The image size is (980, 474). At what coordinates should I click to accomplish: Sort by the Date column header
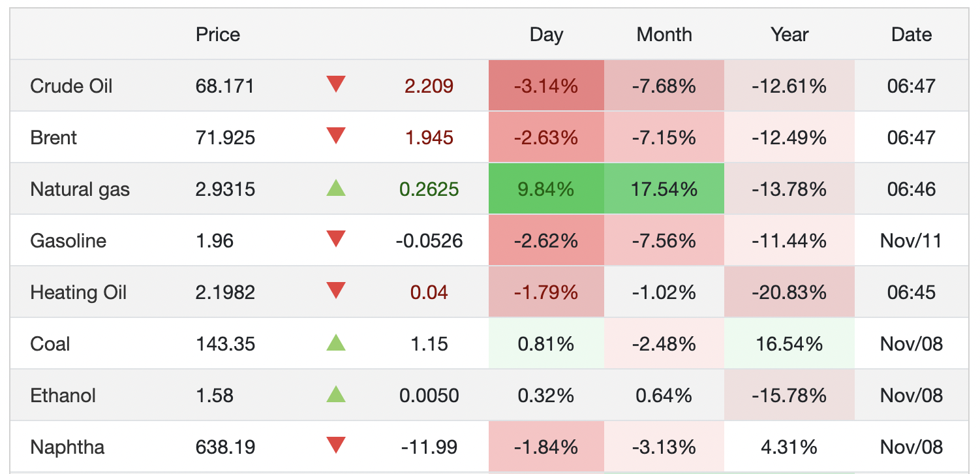(x=911, y=35)
